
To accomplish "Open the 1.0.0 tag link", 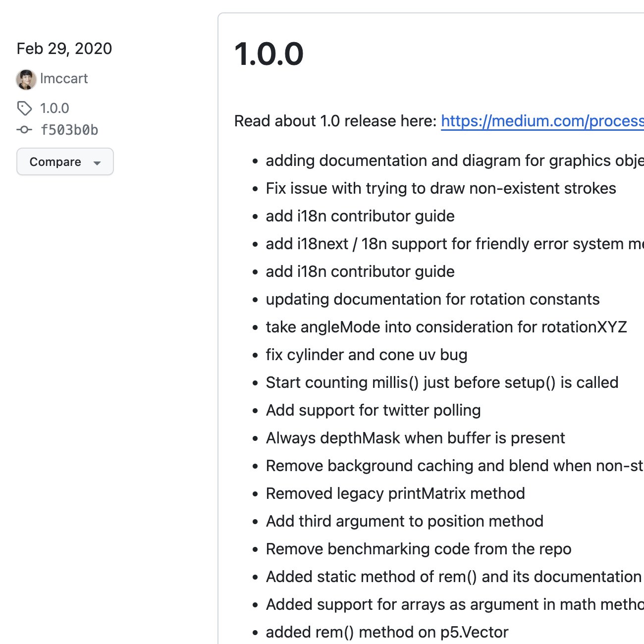I will (x=54, y=108).
